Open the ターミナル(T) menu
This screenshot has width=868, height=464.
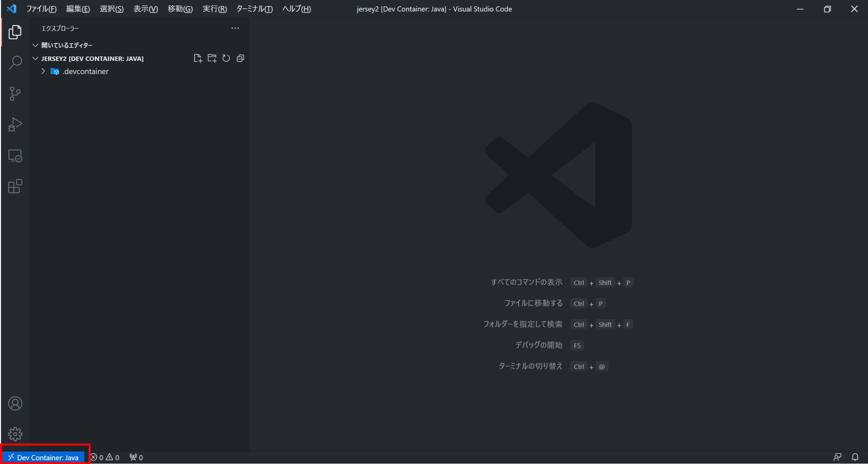(x=254, y=9)
